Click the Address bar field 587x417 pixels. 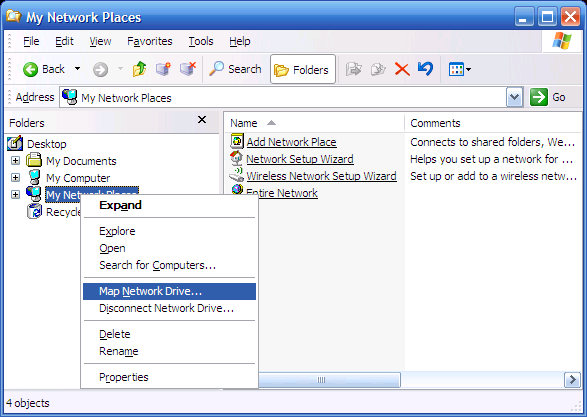click(283, 97)
